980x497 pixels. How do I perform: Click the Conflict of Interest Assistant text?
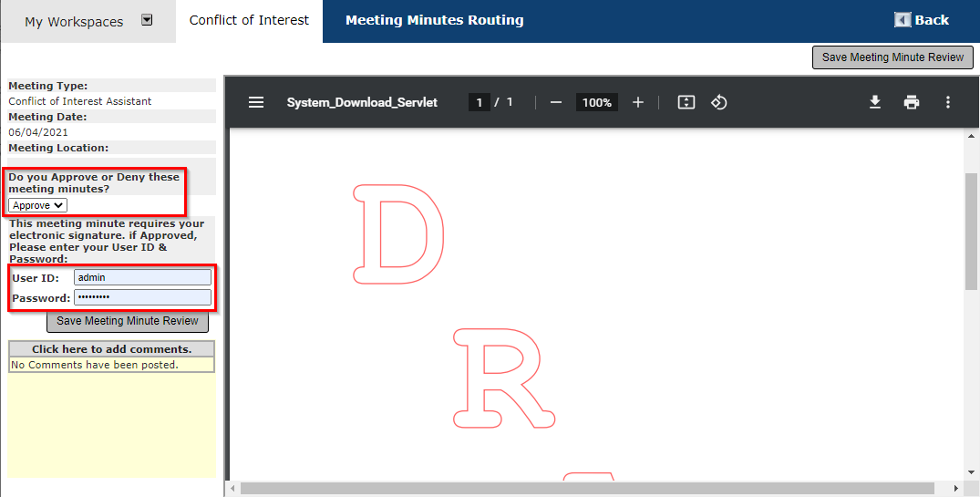coord(80,101)
